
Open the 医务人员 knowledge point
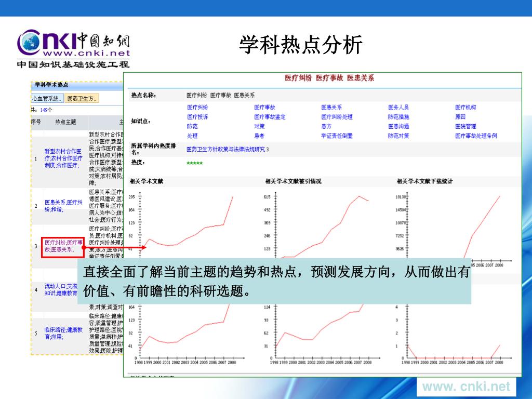(x=398, y=107)
